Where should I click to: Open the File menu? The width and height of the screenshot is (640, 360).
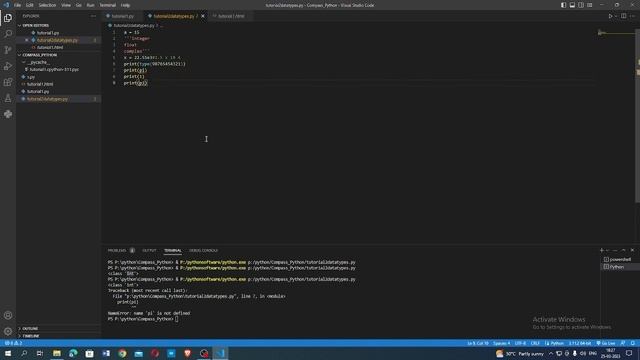click(17, 5)
